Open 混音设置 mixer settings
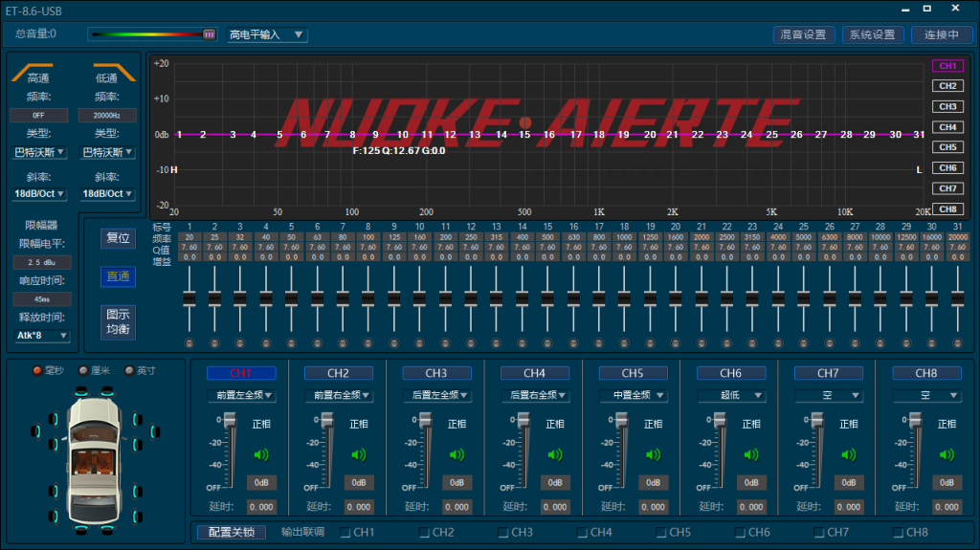This screenshot has height=550, width=980. tap(804, 34)
